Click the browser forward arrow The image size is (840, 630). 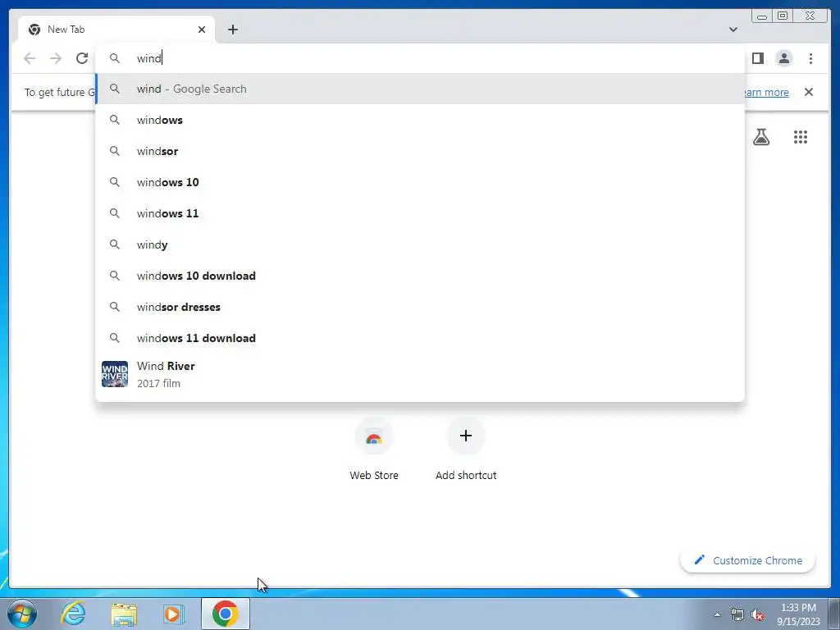56,58
